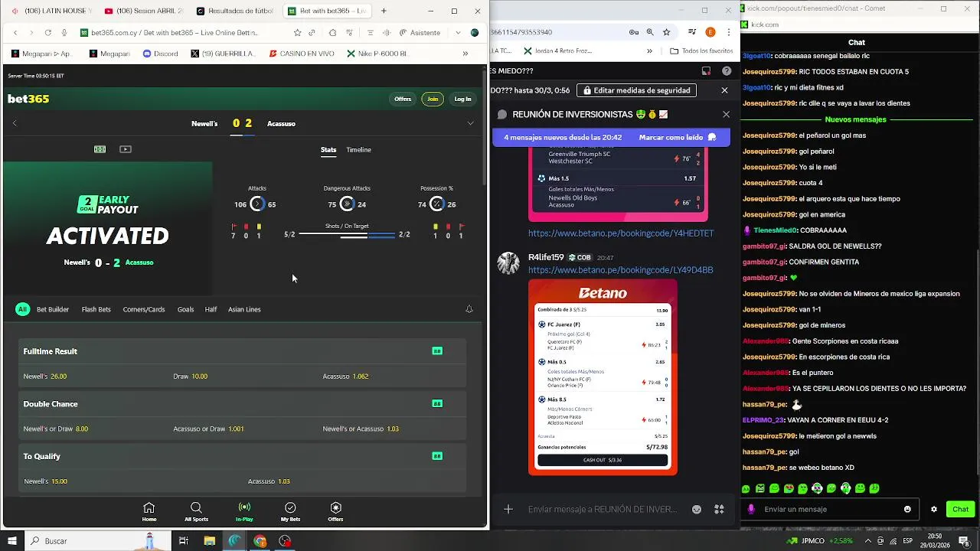
Task: Show more bookmarks in Comet bookmarks bar
Action: click(465, 54)
